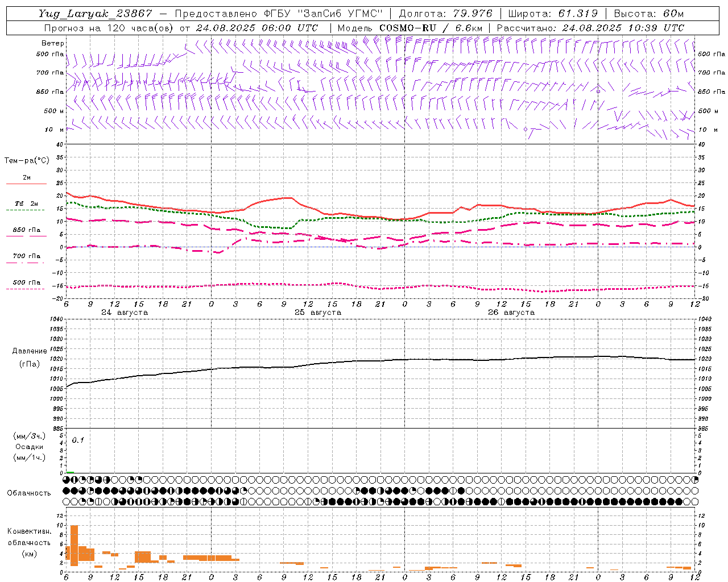Click the (км) unit label
This screenshot has height=582, width=728.
click(x=29, y=554)
